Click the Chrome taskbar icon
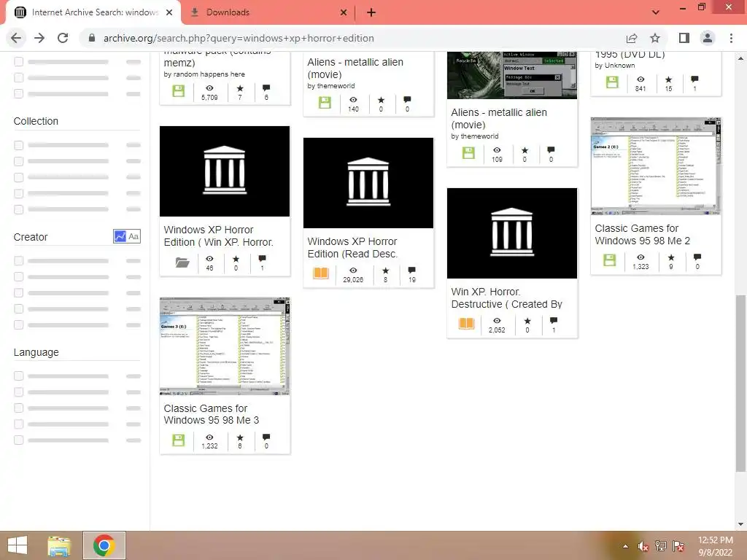 [x=104, y=545]
